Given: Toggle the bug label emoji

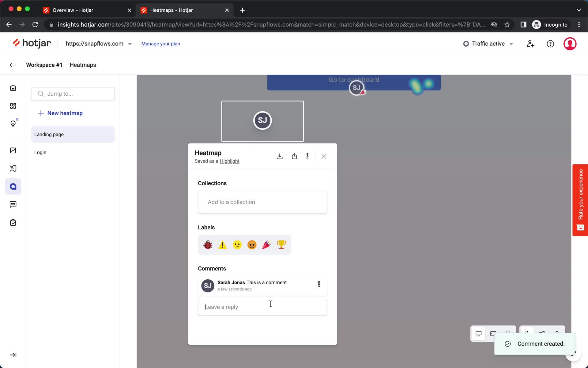Looking at the screenshot, I should pyautogui.click(x=208, y=245).
